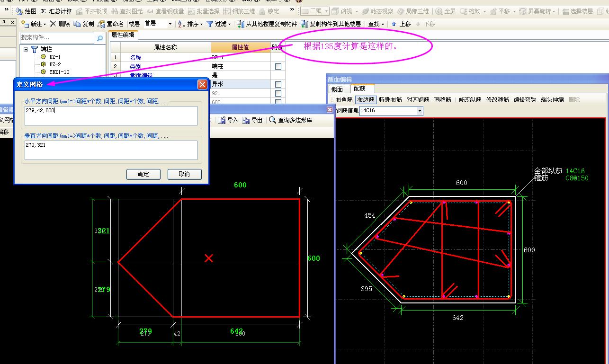609x364 pixels.
Task: Toggle 附加 checkbox for 异形 row
Action: (278, 84)
